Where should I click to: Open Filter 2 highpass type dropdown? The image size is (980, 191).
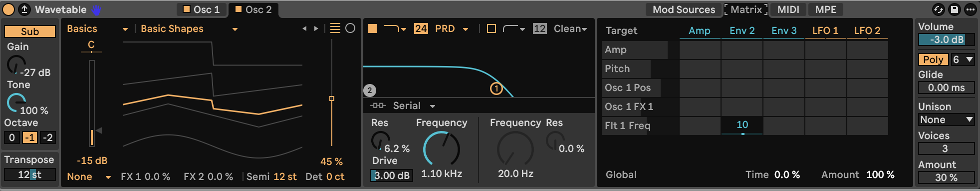[x=514, y=29]
